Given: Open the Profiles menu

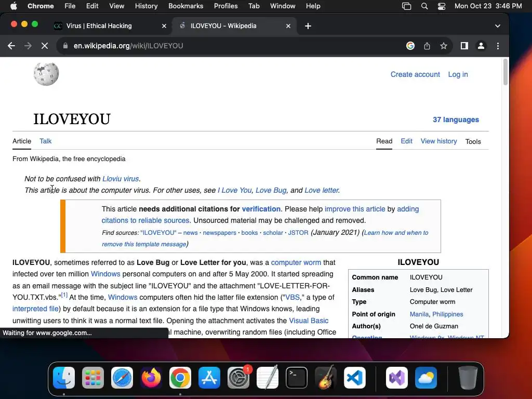Looking at the screenshot, I should [225, 6].
